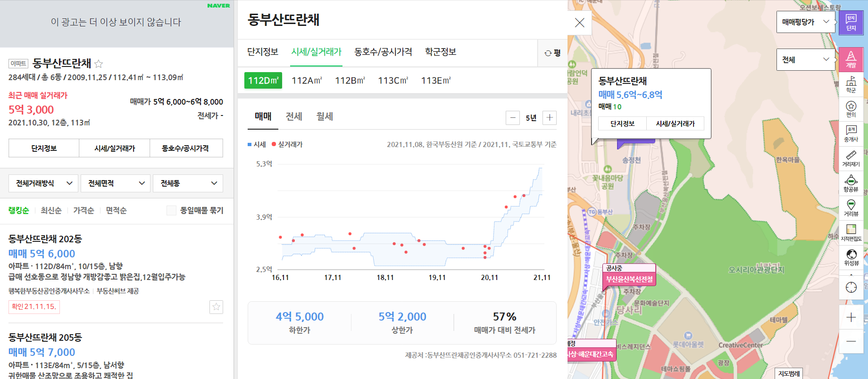Screen dimensions: 868x379
Task: Switch chart to 전세 tab
Action: pyautogui.click(x=294, y=116)
